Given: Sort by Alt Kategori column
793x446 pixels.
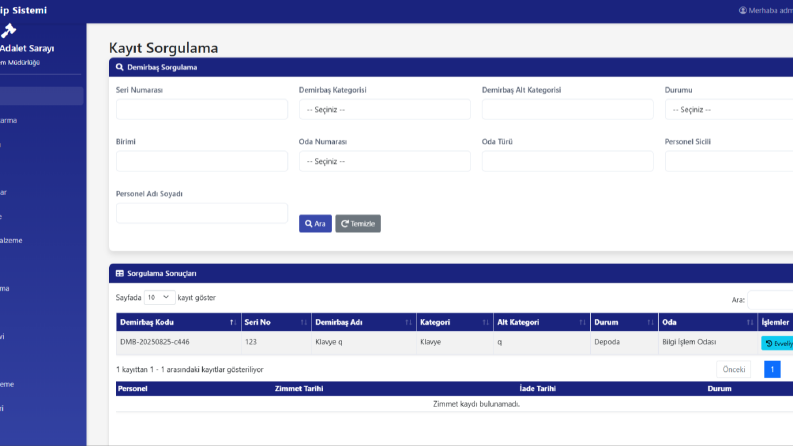Looking at the screenshot, I should (x=542, y=322).
